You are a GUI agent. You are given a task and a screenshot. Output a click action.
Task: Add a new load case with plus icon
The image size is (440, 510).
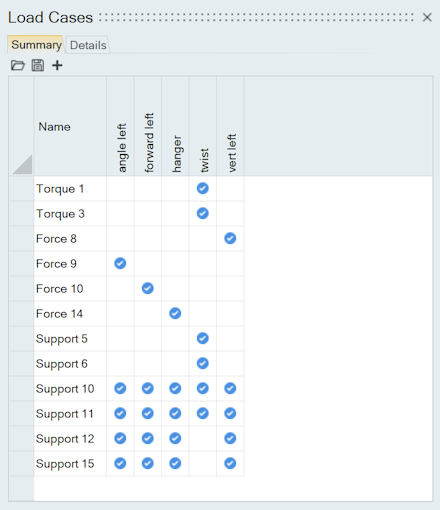(57, 65)
